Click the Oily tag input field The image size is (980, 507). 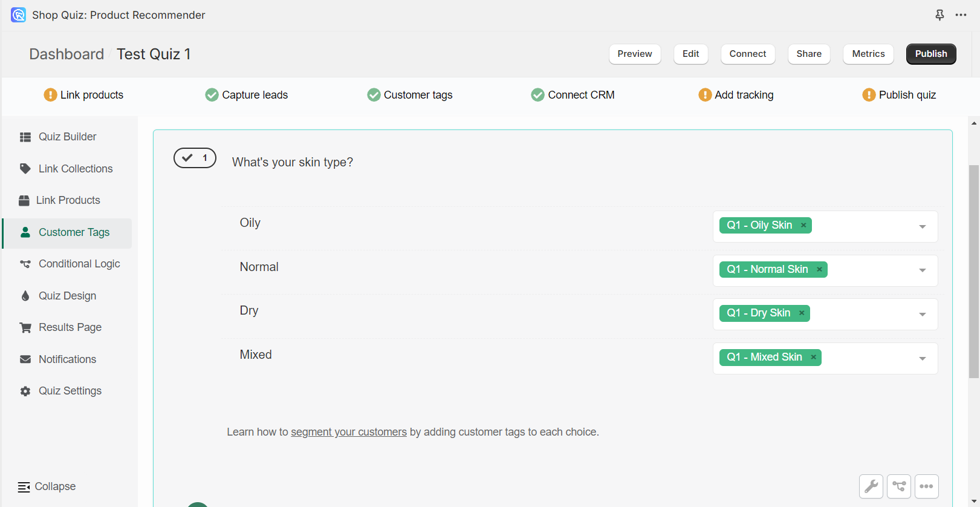coord(825,226)
